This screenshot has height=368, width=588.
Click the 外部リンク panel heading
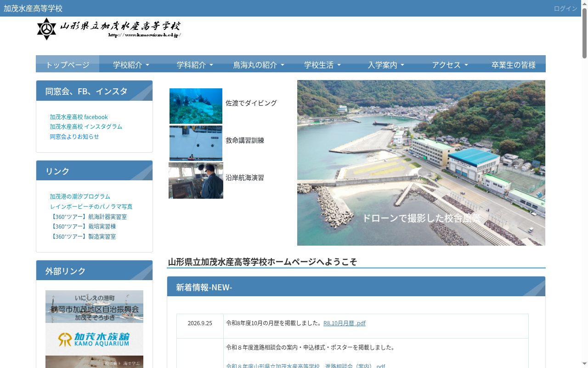click(x=94, y=271)
